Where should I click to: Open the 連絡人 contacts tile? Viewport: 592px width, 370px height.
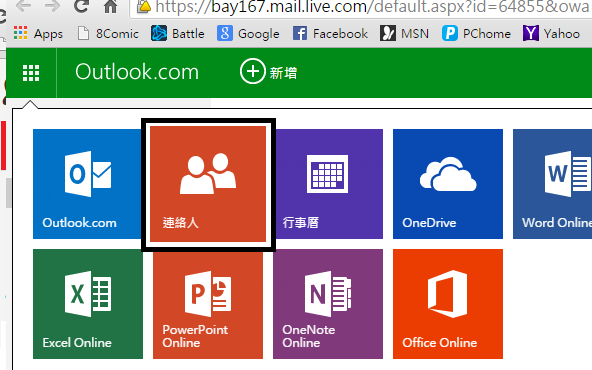pyautogui.click(x=208, y=184)
